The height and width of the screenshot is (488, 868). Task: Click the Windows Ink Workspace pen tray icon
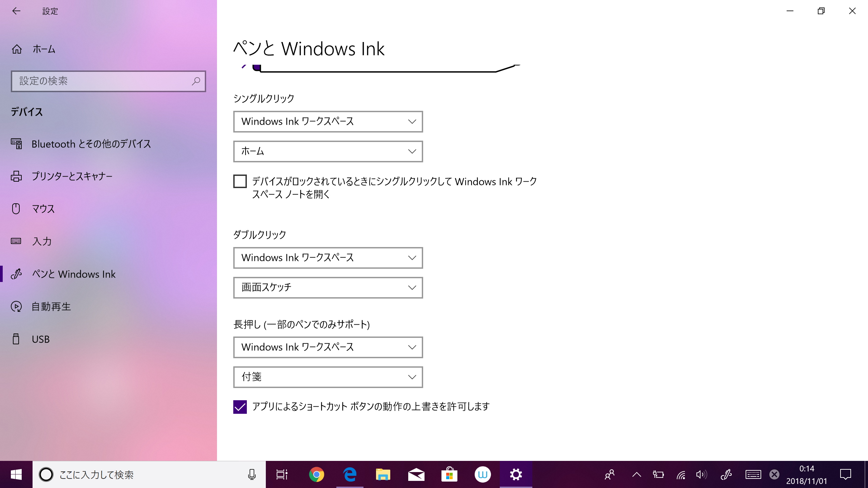[726, 474]
